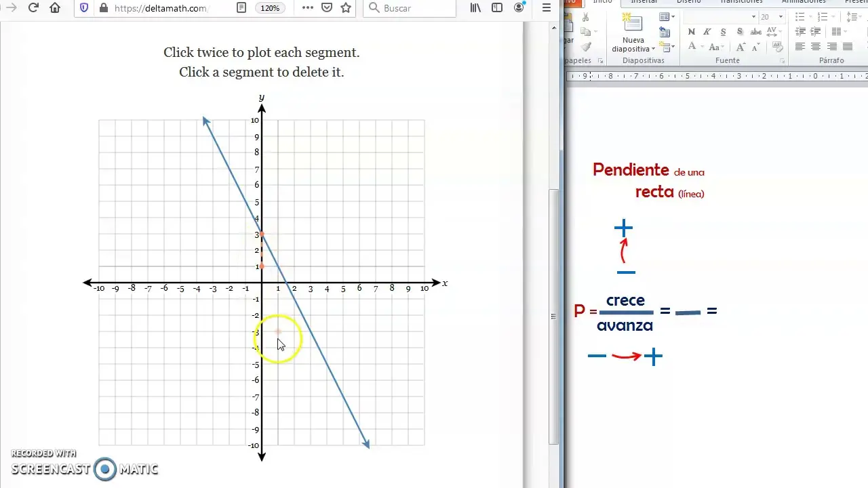The width and height of the screenshot is (868, 488).
Task: Save page to Pocket
Action: (x=327, y=8)
